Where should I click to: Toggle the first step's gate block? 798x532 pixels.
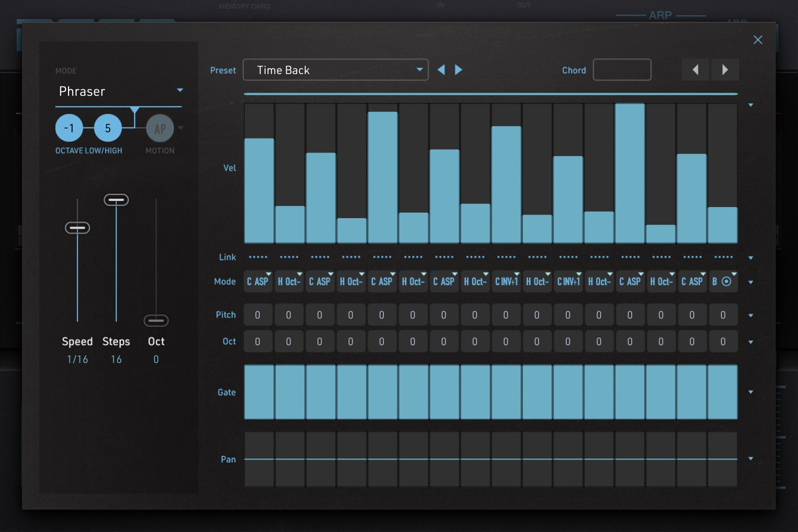259,392
